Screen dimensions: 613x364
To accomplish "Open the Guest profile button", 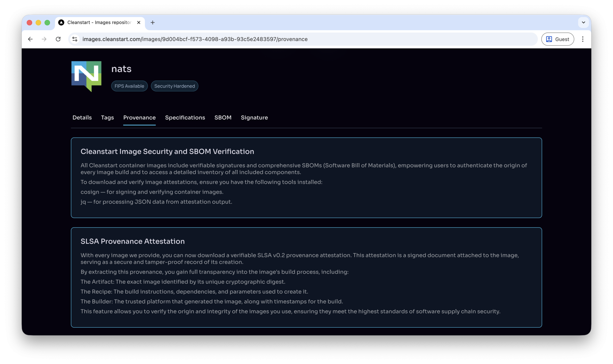I will pos(558,39).
